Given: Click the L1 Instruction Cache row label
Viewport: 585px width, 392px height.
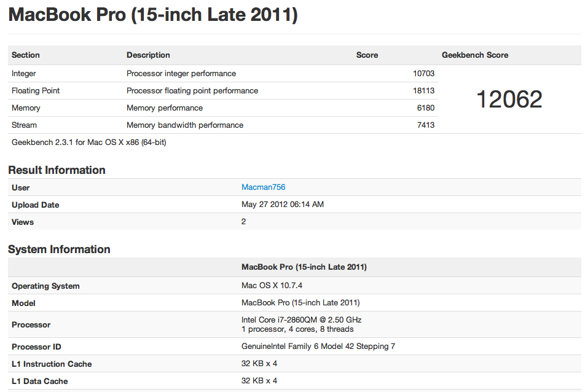Looking at the screenshot, I should (x=52, y=364).
